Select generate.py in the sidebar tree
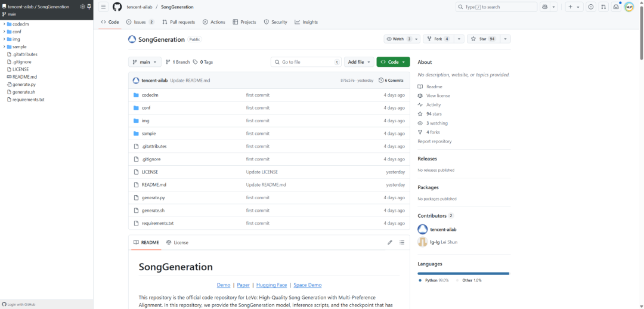 pyautogui.click(x=24, y=84)
